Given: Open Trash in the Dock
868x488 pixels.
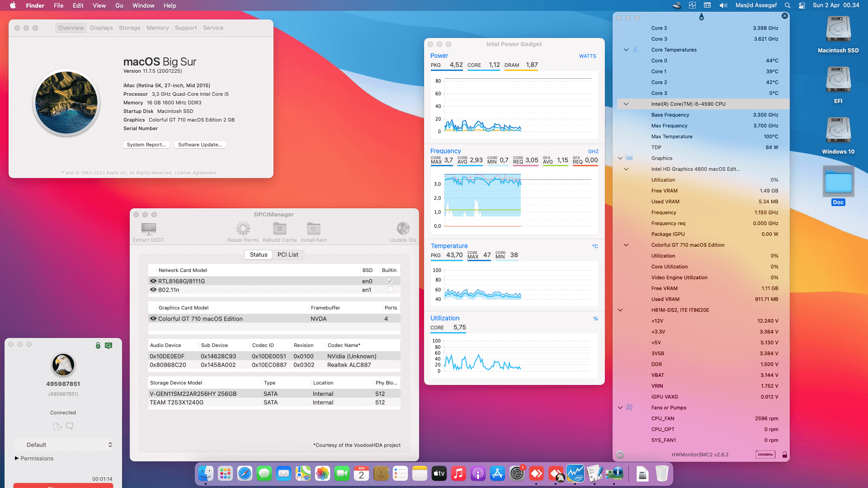Looking at the screenshot, I should tap(662, 474).
